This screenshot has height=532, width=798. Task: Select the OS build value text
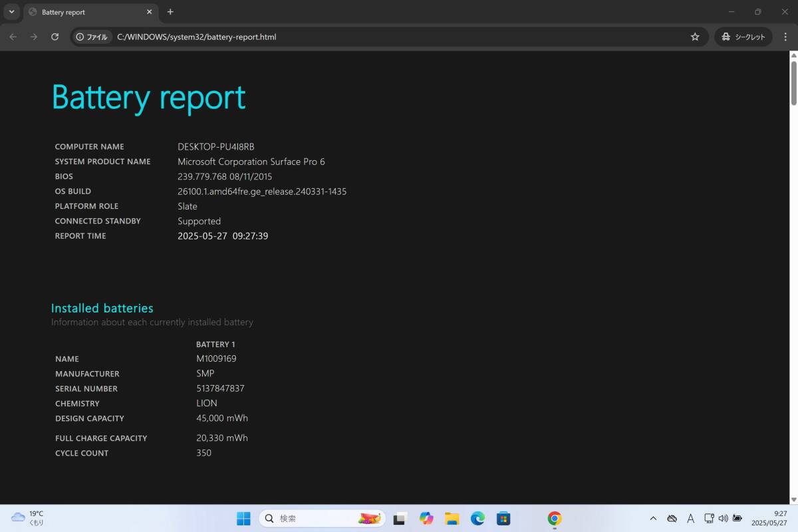click(x=262, y=192)
